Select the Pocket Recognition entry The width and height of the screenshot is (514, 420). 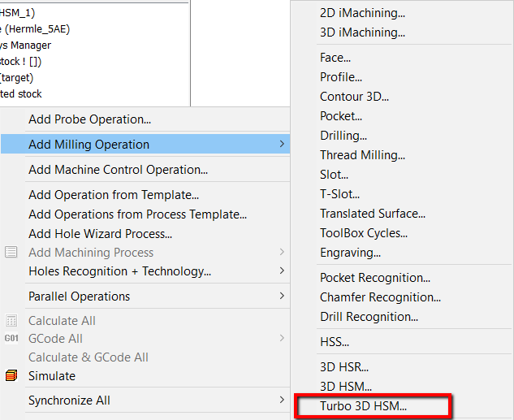tap(374, 278)
